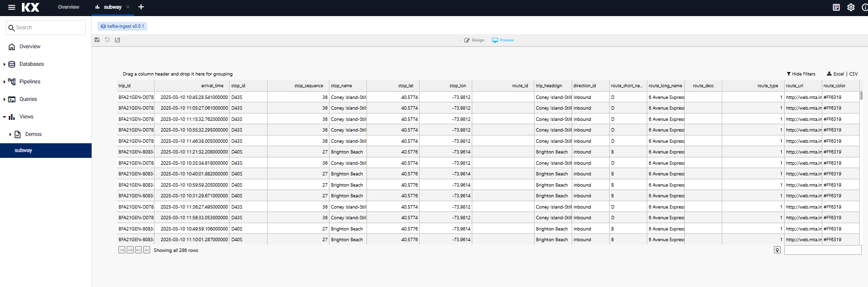Toggle Hide Filters on the grid

click(x=801, y=74)
